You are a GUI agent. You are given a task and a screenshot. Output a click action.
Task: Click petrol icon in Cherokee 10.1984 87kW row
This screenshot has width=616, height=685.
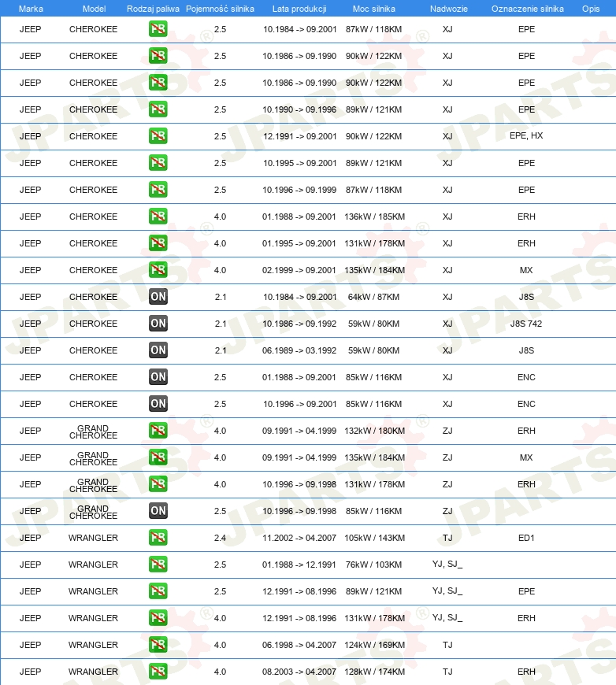tap(158, 29)
